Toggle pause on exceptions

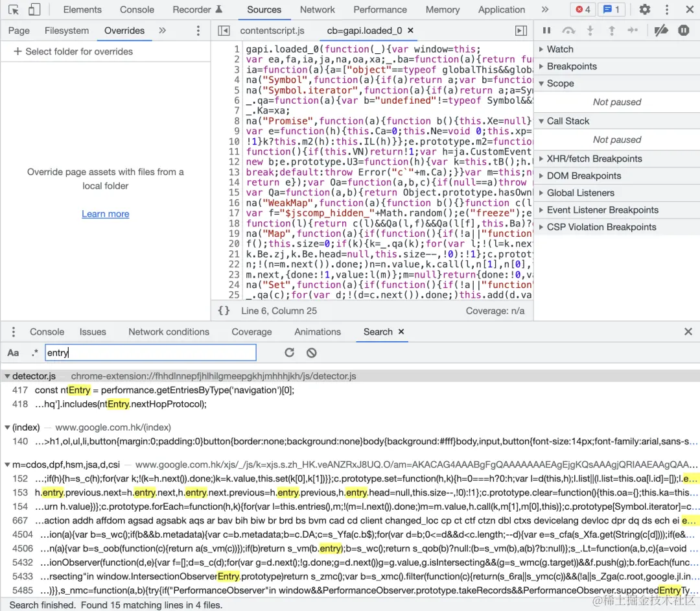click(x=684, y=30)
